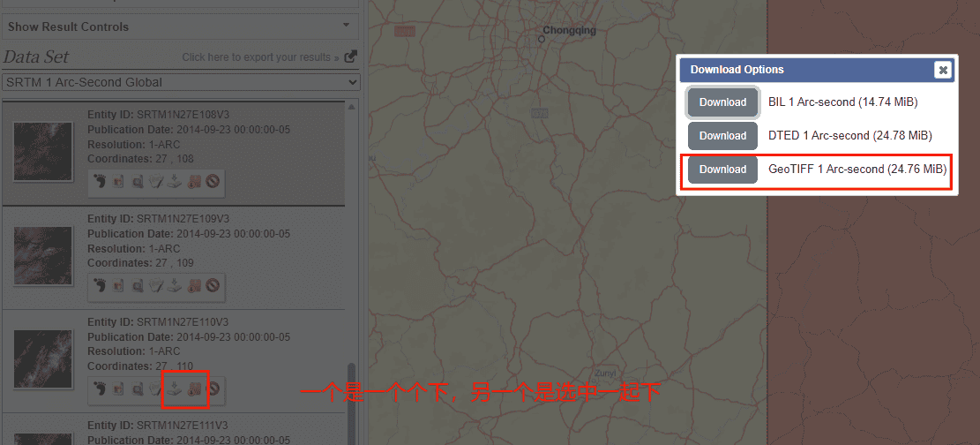
Task: Click the export results icon
Action: [x=350, y=57]
